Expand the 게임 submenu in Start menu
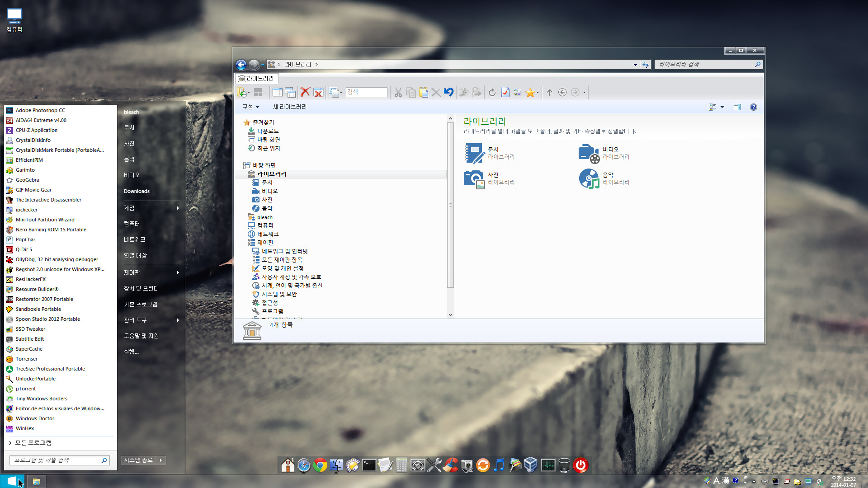868x488 pixels. 178,208
